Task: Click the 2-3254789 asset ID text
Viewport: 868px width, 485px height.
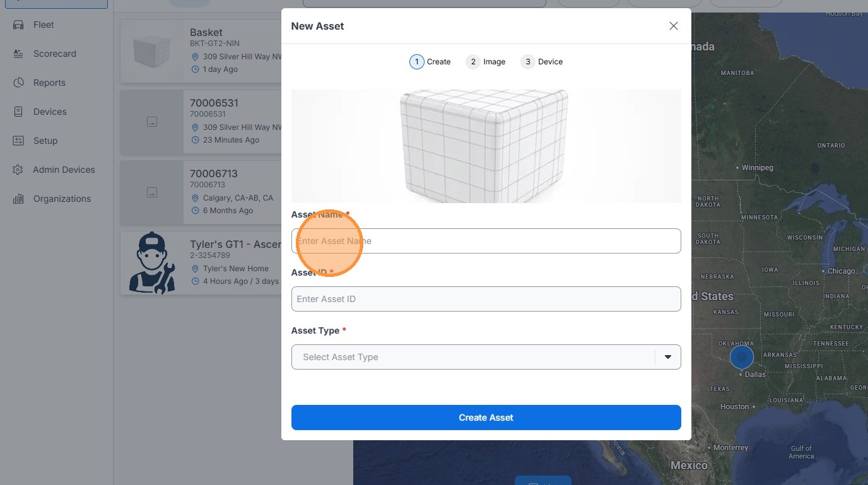Action: point(210,255)
